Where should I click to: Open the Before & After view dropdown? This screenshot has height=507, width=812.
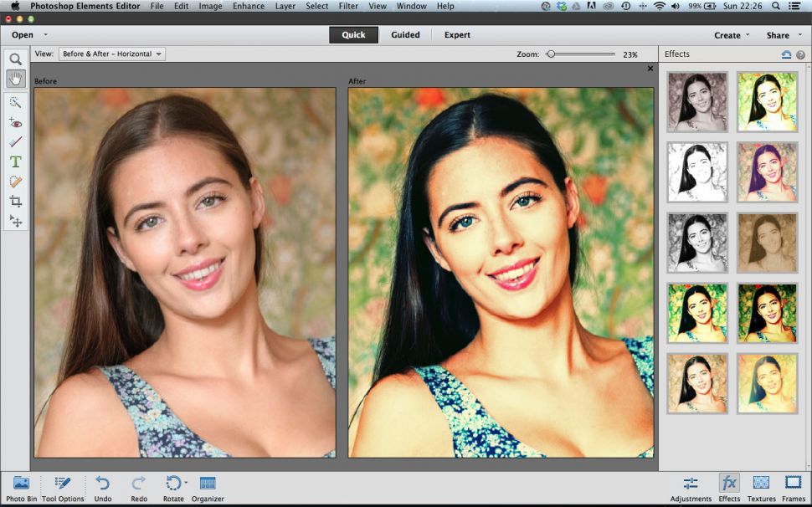[x=110, y=53]
